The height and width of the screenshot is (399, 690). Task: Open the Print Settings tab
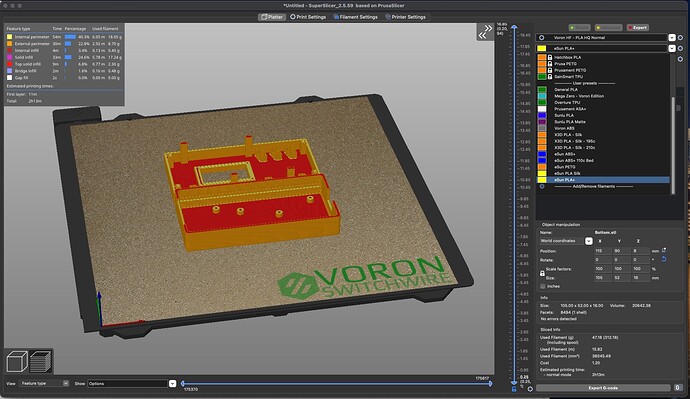coord(308,17)
